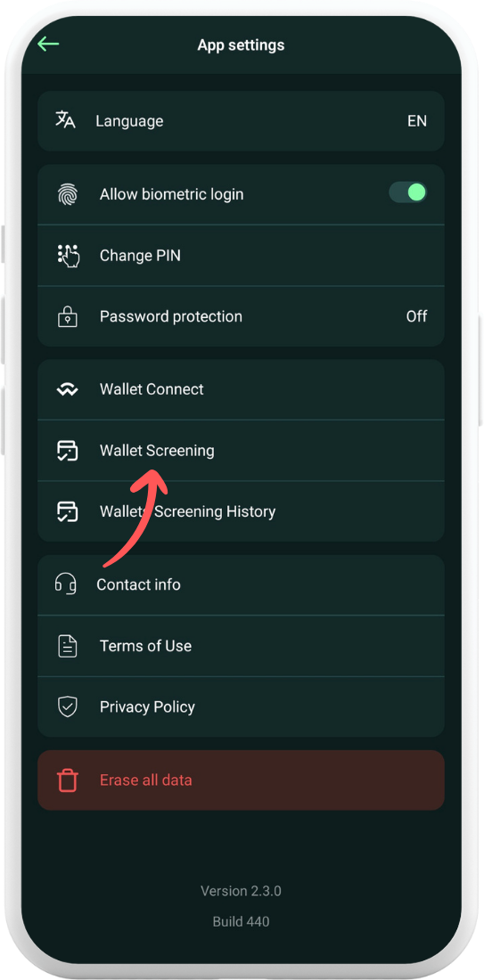484x980 pixels.
Task: Open the Wallet Screening History entry
Action: click(x=241, y=511)
